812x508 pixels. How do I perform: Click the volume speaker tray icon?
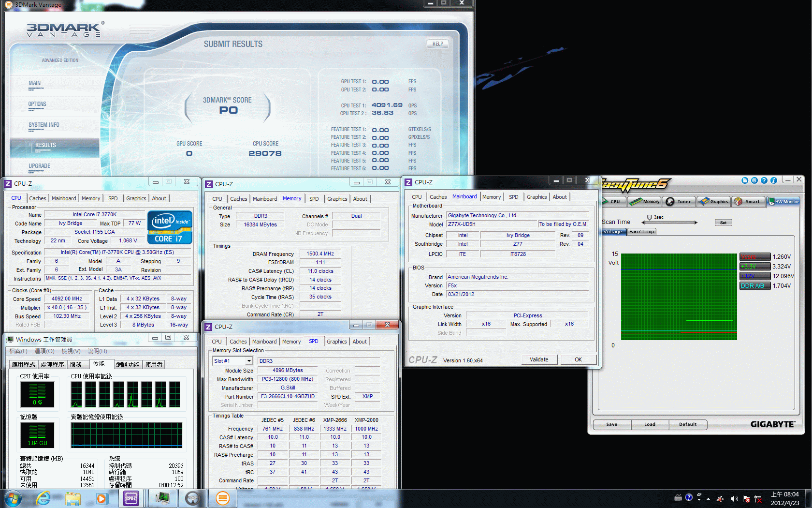[734, 499]
